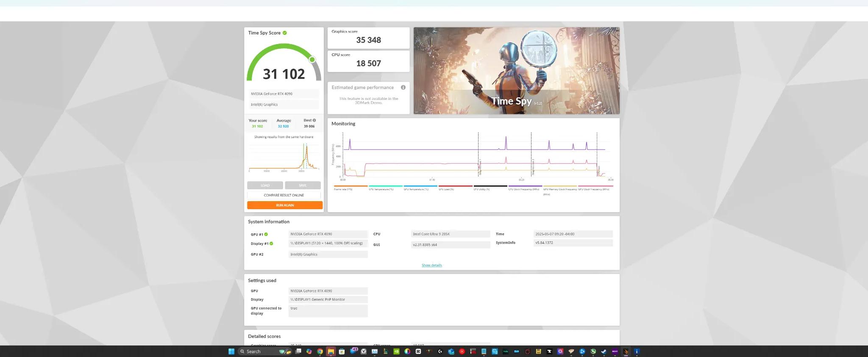Click the SystemInfo version v5.84.1372
The height and width of the screenshot is (357, 868).
click(x=573, y=243)
